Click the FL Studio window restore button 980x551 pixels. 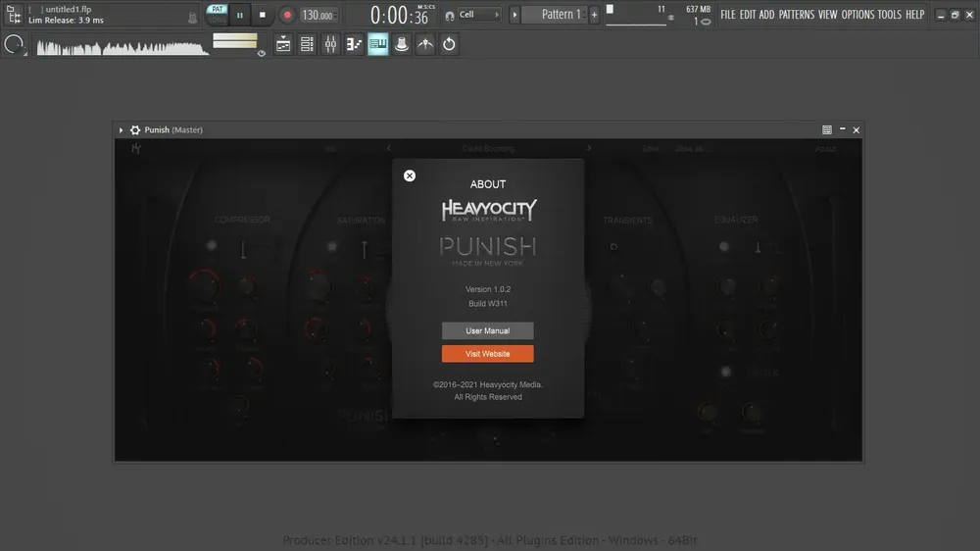click(x=955, y=15)
